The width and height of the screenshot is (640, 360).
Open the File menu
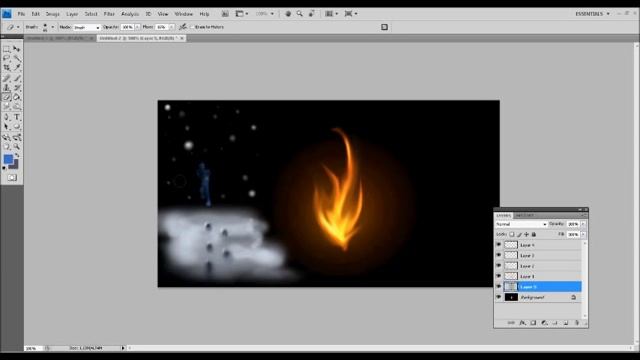(x=21, y=14)
